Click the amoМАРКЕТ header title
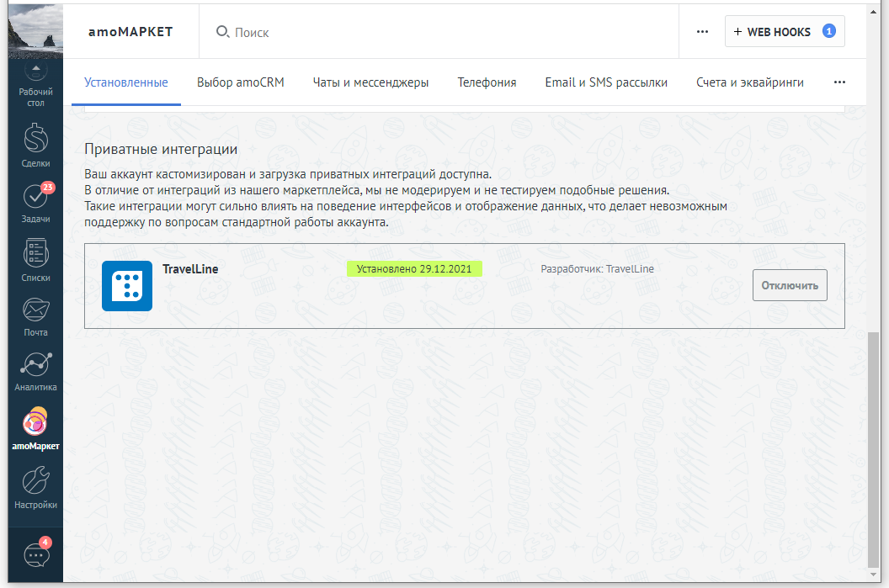Viewport: 889px width, 588px height. [130, 32]
